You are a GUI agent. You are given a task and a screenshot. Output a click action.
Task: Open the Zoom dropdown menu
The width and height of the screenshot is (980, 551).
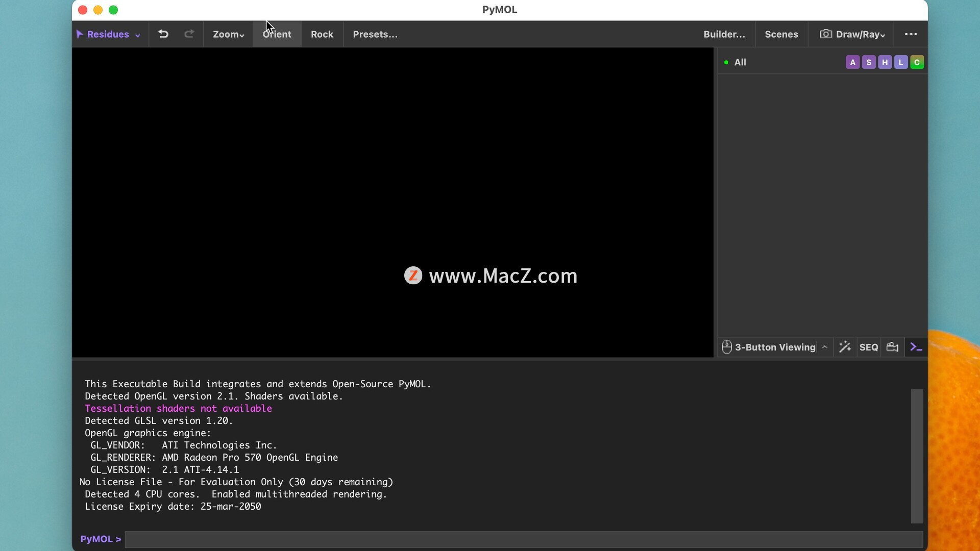pyautogui.click(x=228, y=34)
